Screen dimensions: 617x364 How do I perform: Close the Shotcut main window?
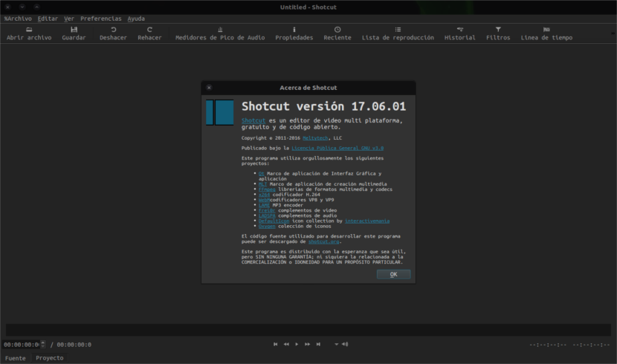pos(7,7)
